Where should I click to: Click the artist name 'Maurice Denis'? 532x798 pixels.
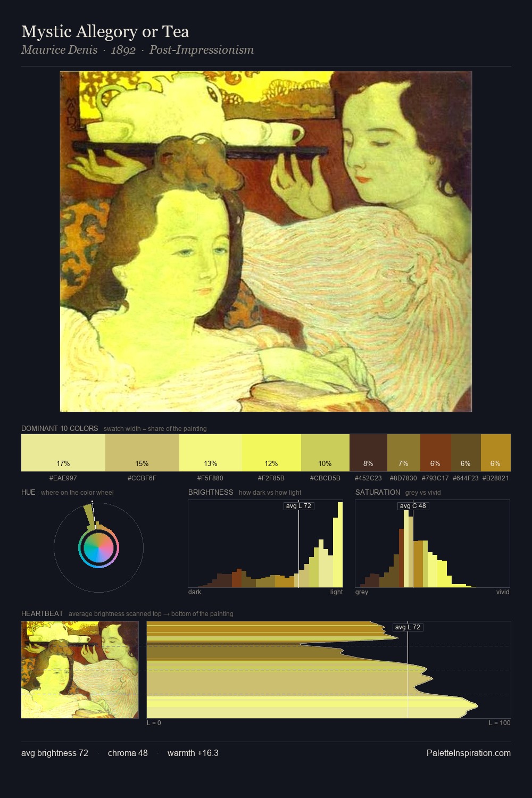[60, 50]
